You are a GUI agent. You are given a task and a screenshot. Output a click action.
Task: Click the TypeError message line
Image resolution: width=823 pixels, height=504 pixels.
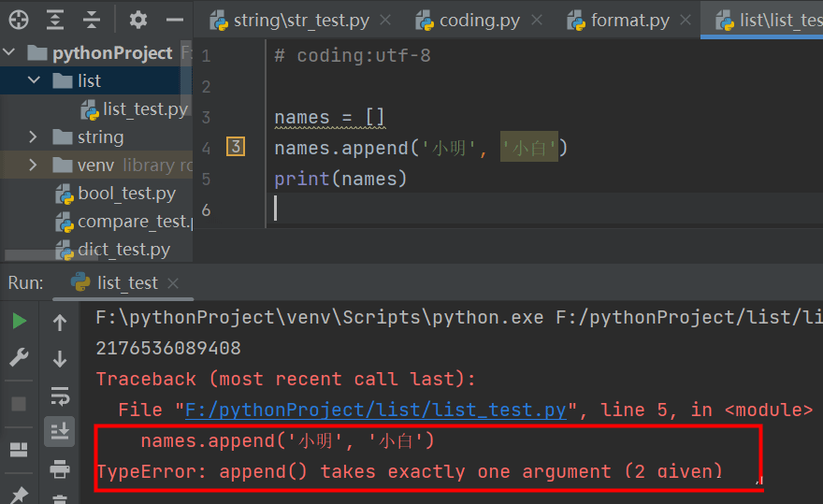[410, 471]
